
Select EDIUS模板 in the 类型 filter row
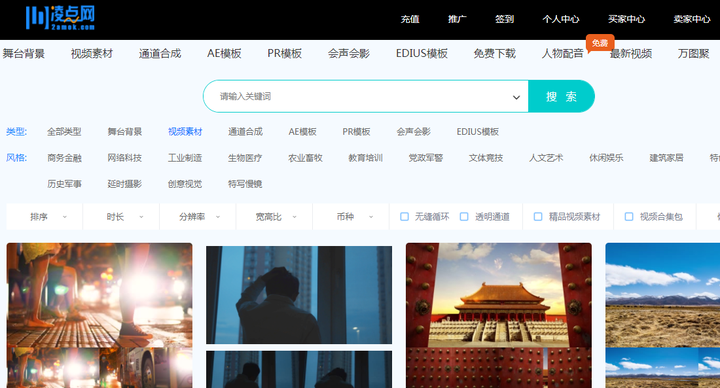point(478,132)
